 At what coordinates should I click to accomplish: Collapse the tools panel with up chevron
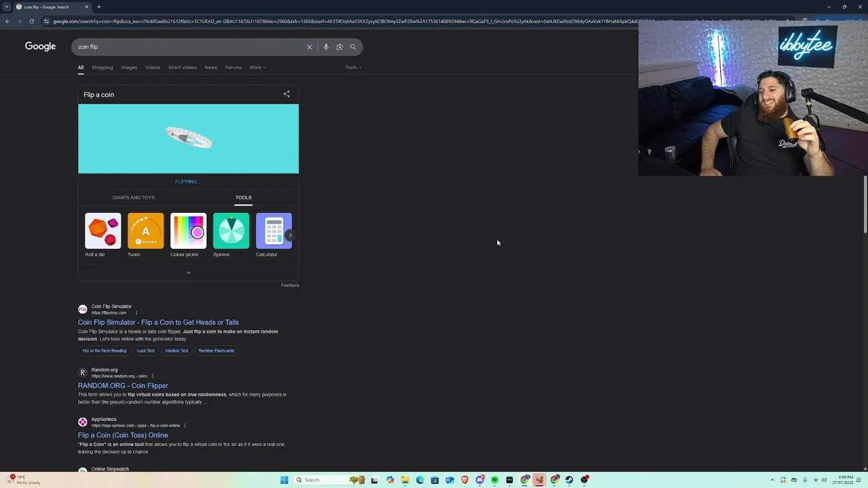click(189, 272)
